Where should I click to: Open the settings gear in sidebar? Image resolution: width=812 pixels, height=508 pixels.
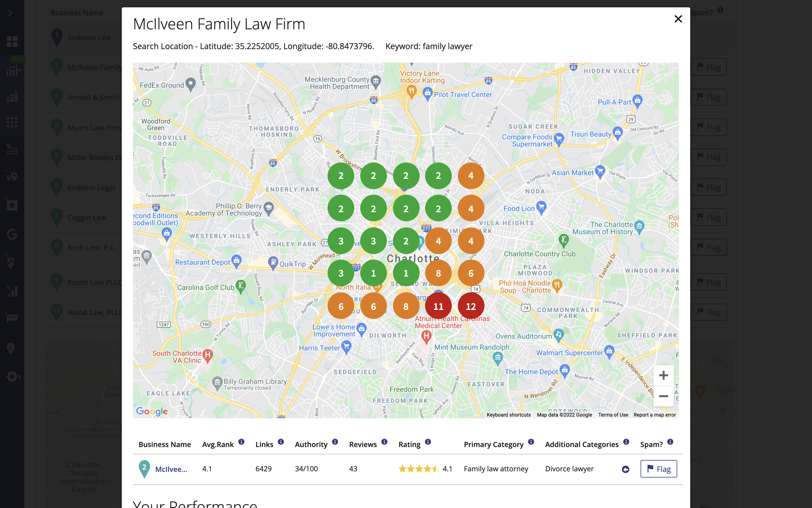pyautogui.click(x=13, y=376)
